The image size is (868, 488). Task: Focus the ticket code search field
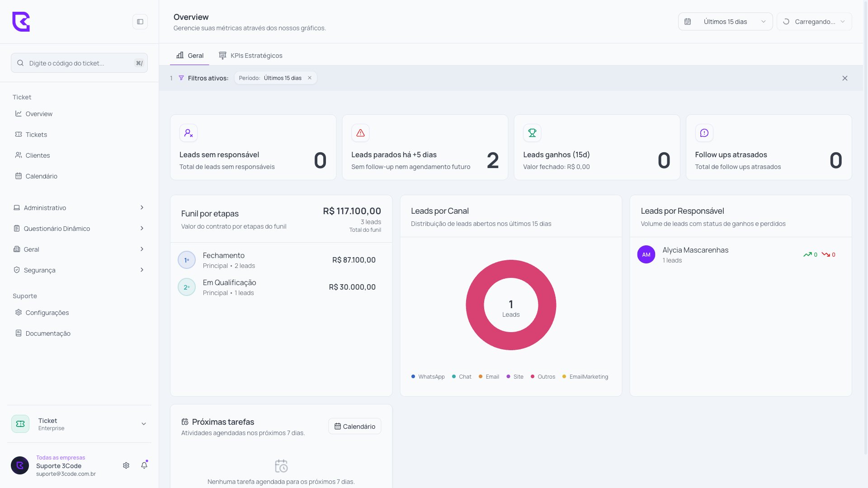tap(79, 63)
